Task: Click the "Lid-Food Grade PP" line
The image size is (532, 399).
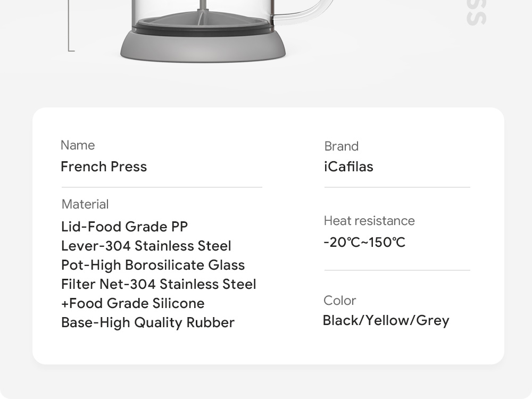Action: tap(124, 227)
